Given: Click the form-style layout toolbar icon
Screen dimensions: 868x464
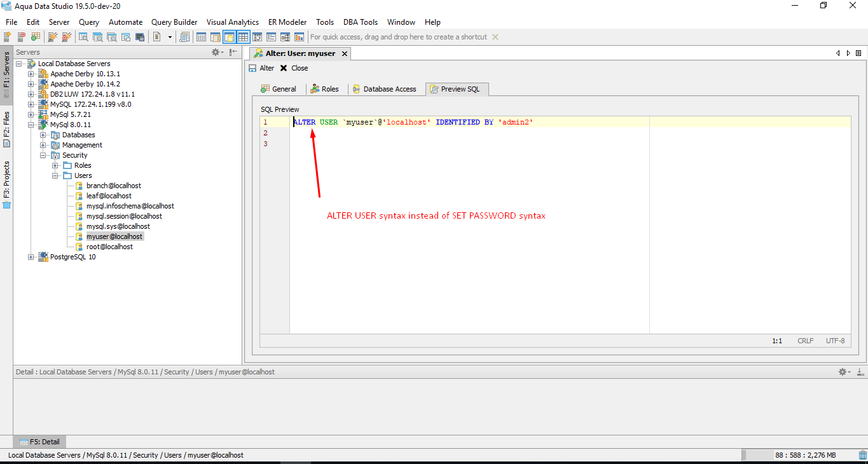Looking at the screenshot, I should (271, 37).
